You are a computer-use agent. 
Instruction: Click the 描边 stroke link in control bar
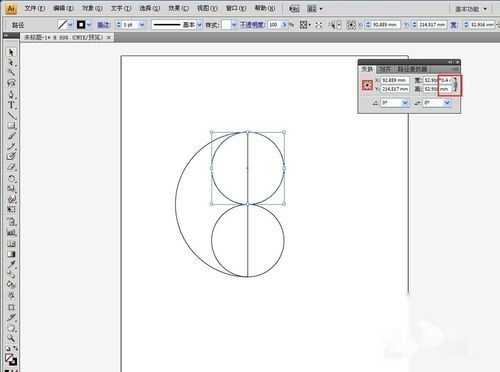[103, 25]
